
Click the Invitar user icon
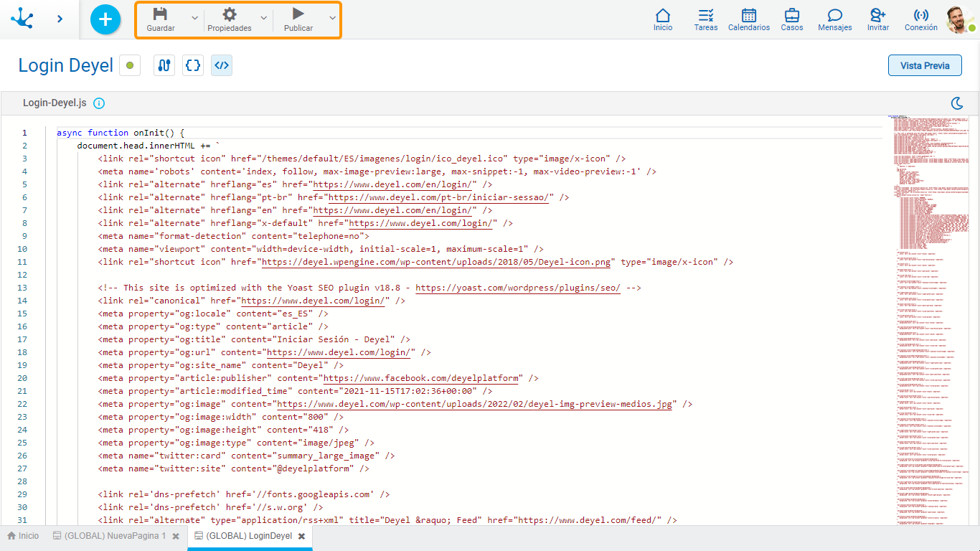point(877,15)
